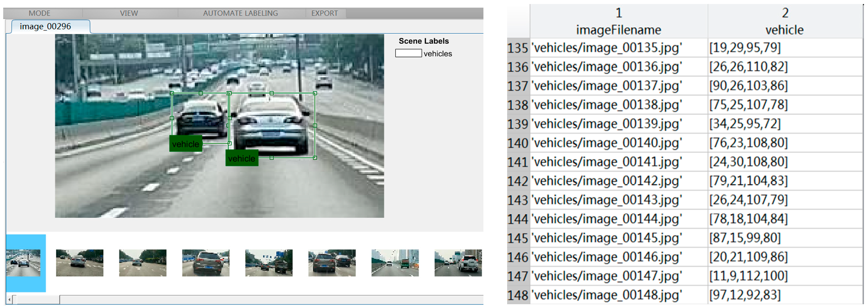Click the image_00296 document tab
The width and height of the screenshot is (868, 307).
tap(45, 26)
